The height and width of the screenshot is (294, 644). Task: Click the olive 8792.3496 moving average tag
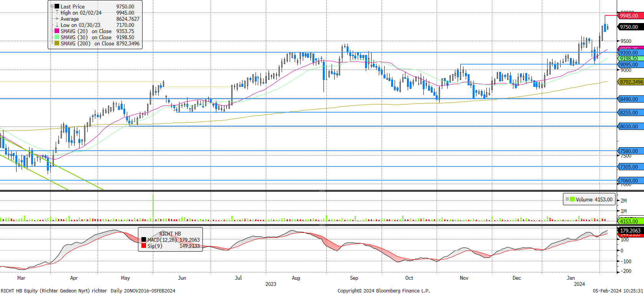(631, 82)
